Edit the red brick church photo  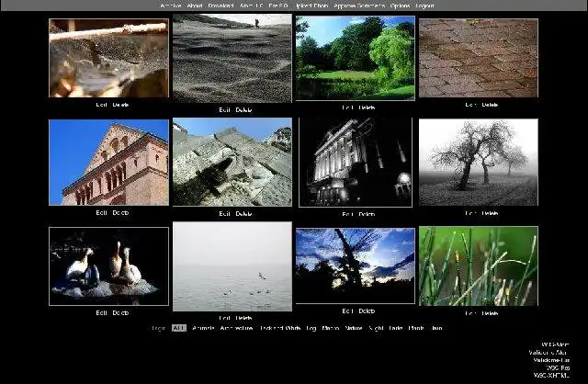[101, 212]
